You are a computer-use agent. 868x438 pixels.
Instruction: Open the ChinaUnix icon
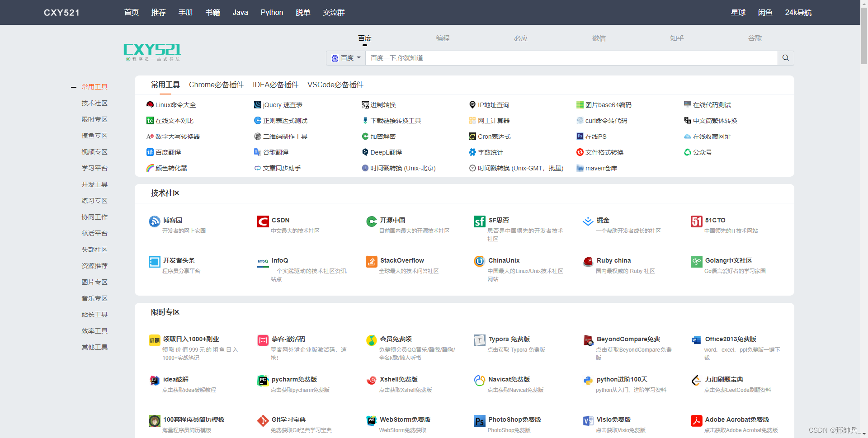480,262
